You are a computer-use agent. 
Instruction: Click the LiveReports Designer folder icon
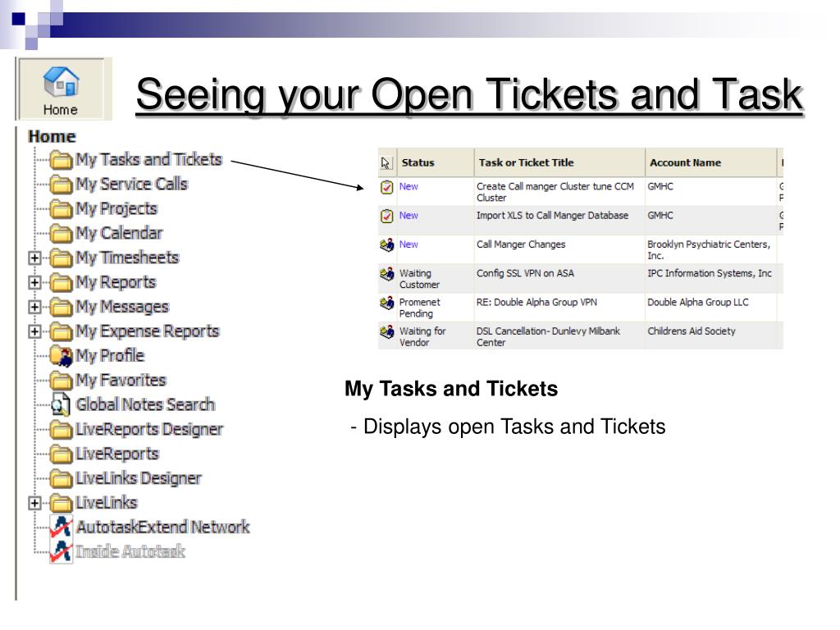pos(61,430)
